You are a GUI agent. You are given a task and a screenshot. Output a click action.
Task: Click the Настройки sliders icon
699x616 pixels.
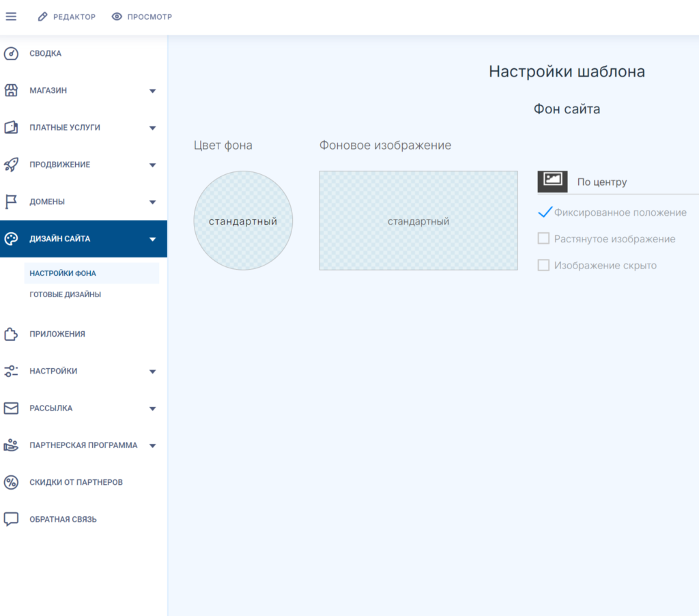click(11, 371)
